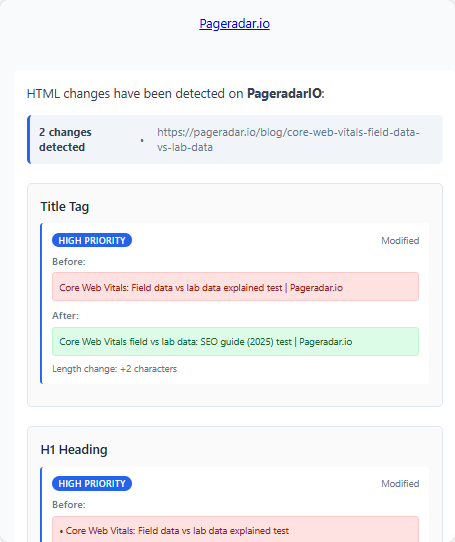The height and width of the screenshot is (542, 455).
Task: Open the Pageradar.io header link
Action: 234,24
